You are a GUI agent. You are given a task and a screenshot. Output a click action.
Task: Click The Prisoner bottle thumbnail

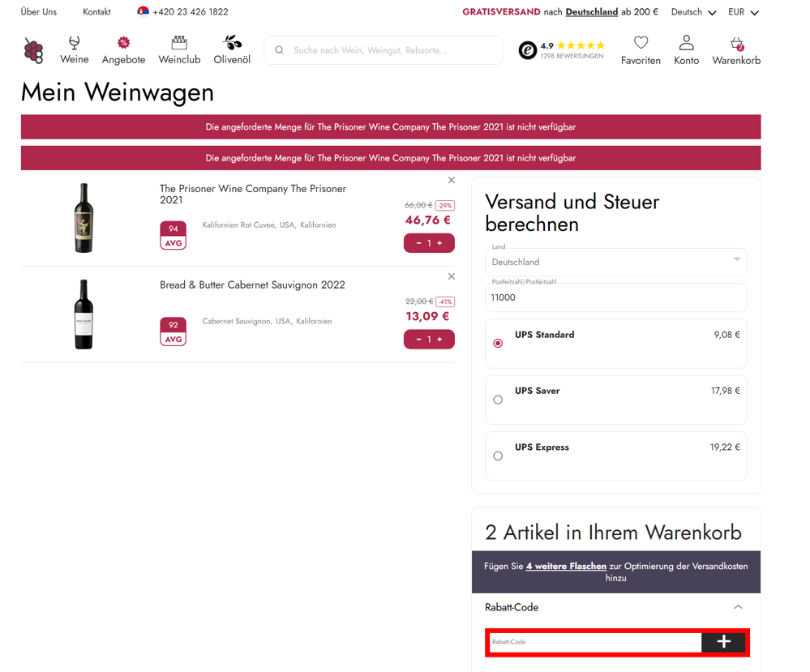84,218
